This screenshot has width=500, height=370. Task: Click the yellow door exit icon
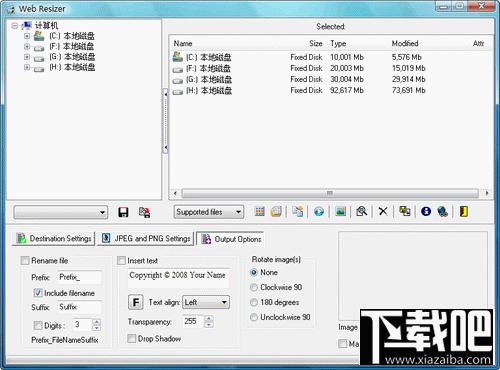[x=464, y=211]
